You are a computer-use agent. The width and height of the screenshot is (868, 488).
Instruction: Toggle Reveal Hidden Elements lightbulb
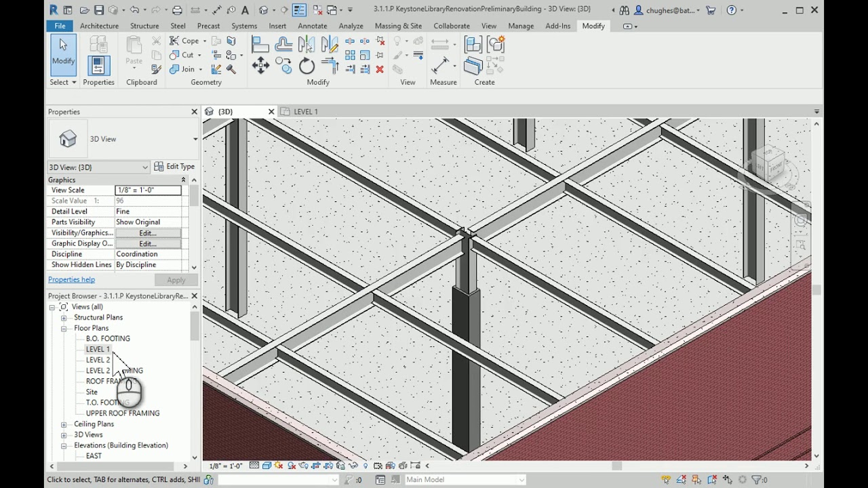[x=366, y=466]
